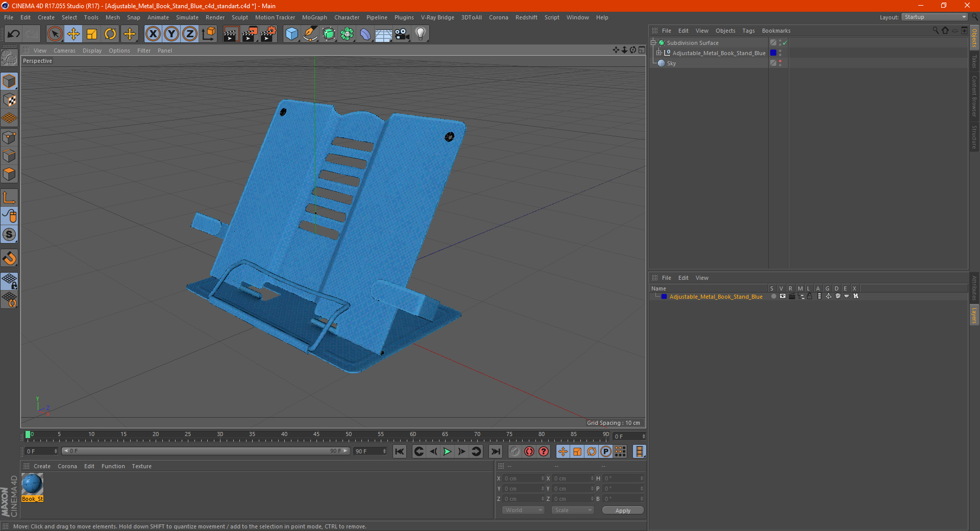Viewport: 980px width, 531px height.
Task: Open the Render menu
Action: coord(215,17)
